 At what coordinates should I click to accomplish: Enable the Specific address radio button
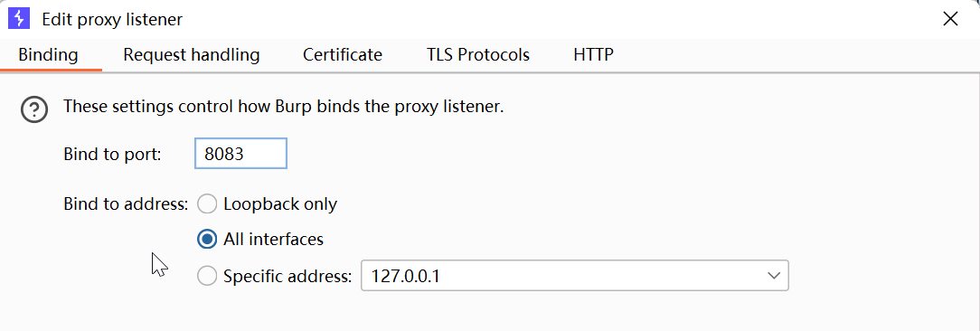(x=207, y=275)
